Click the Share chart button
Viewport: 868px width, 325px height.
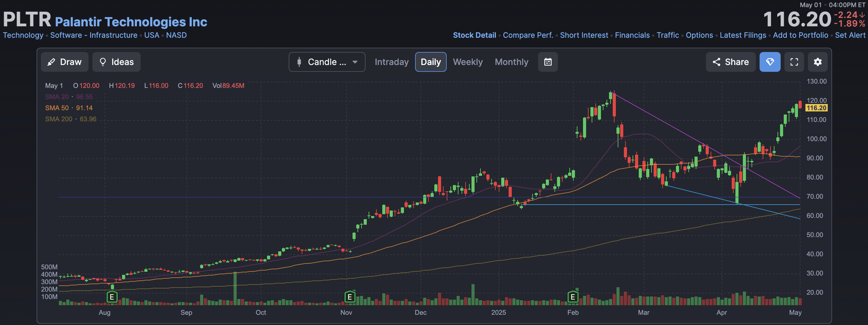click(730, 62)
